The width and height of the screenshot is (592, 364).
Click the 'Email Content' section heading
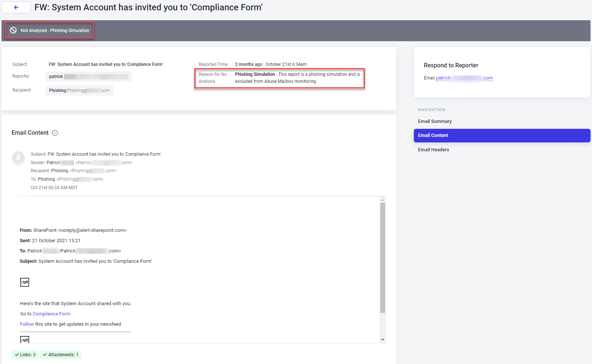click(x=30, y=133)
